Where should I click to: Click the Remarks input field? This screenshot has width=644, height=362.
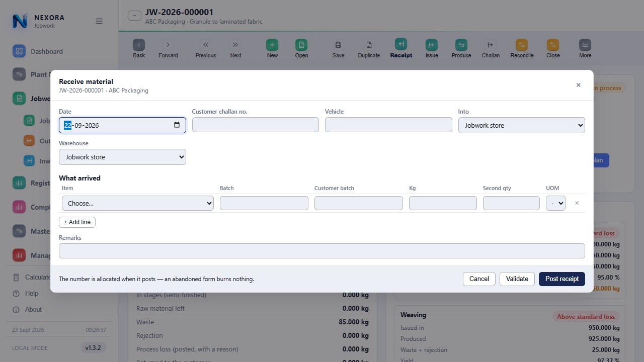click(x=322, y=251)
